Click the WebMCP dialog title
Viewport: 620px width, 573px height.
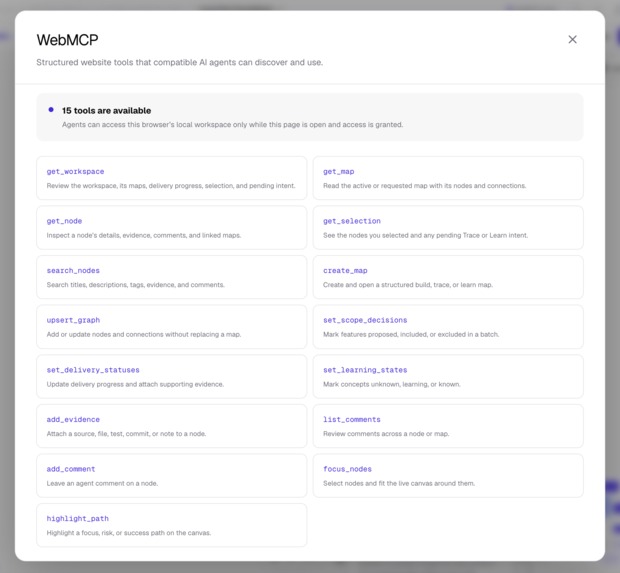[67, 40]
